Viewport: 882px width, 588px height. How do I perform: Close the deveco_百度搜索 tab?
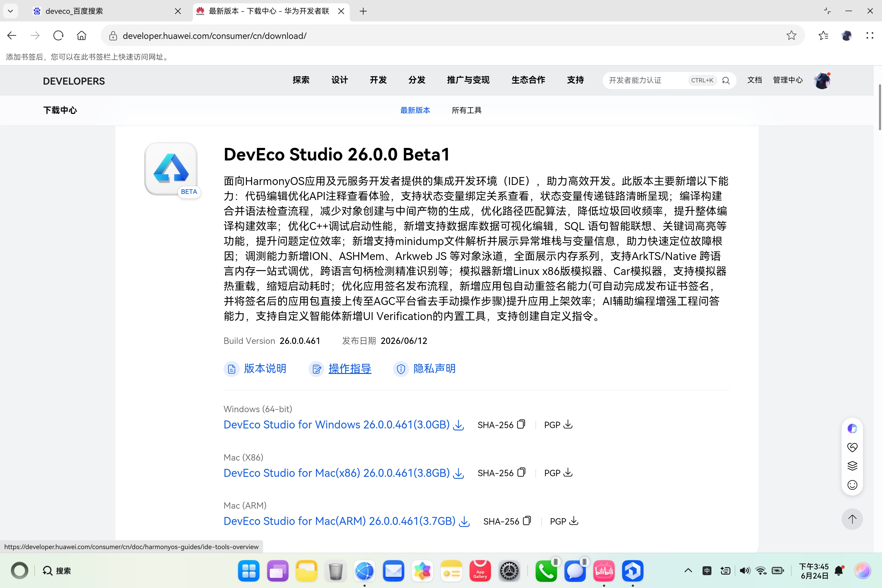pos(178,11)
